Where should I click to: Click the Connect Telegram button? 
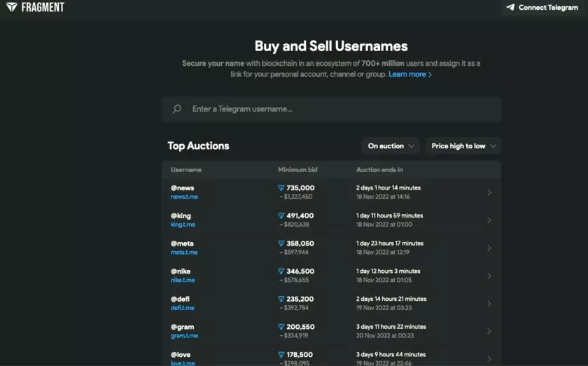pos(542,8)
